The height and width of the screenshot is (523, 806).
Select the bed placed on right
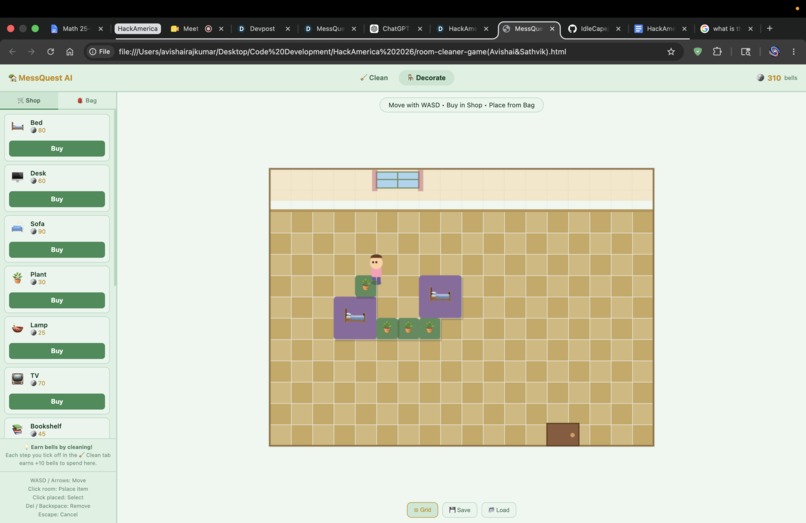click(440, 297)
